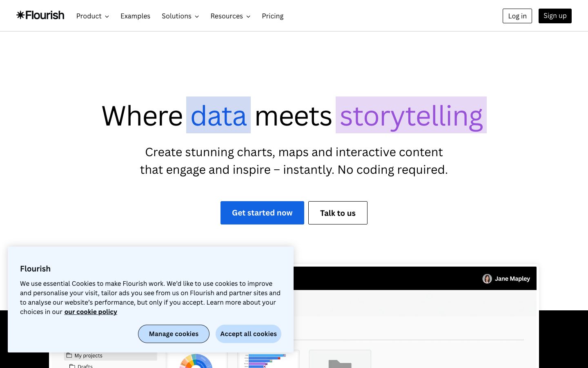
Task: Click the Jane Mapley user name
Action: (x=512, y=279)
